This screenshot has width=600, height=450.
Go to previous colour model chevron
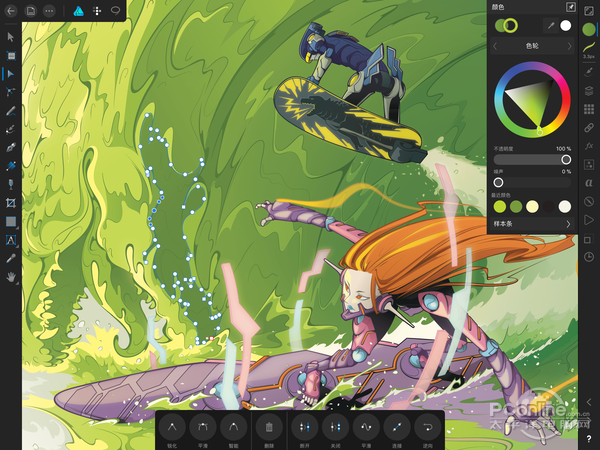click(495, 46)
